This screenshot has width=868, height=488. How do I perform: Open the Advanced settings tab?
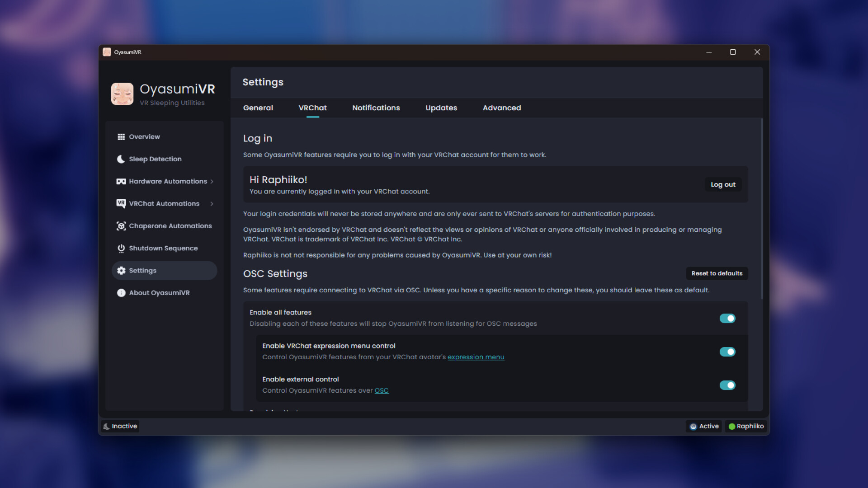pyautogui.click(x=502, y=108)
